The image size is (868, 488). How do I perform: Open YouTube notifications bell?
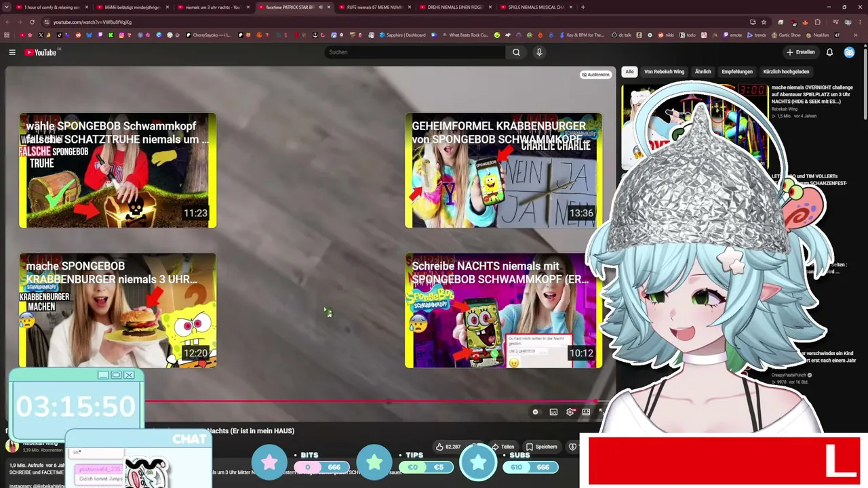[x=829, y=52]
